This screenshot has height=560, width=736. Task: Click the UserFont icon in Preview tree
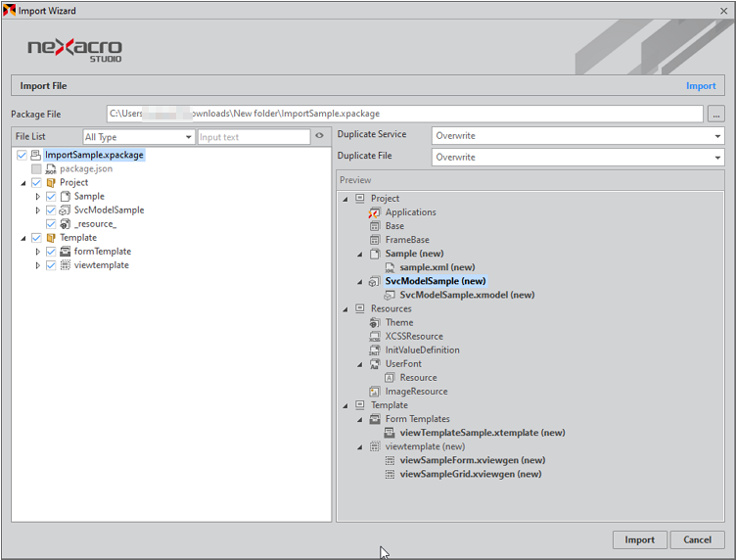point(375,364)
